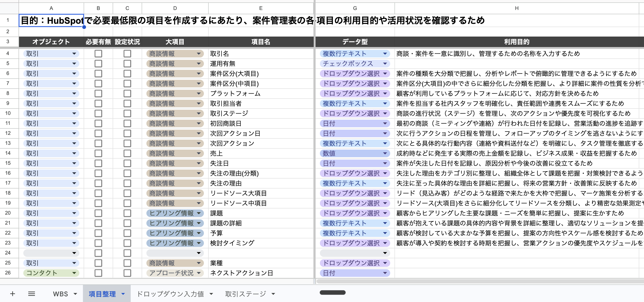
Task: Enable the 設定状況 checkbox for 検討タイミング
Action: pyautogui.click(x=127, y=243)
